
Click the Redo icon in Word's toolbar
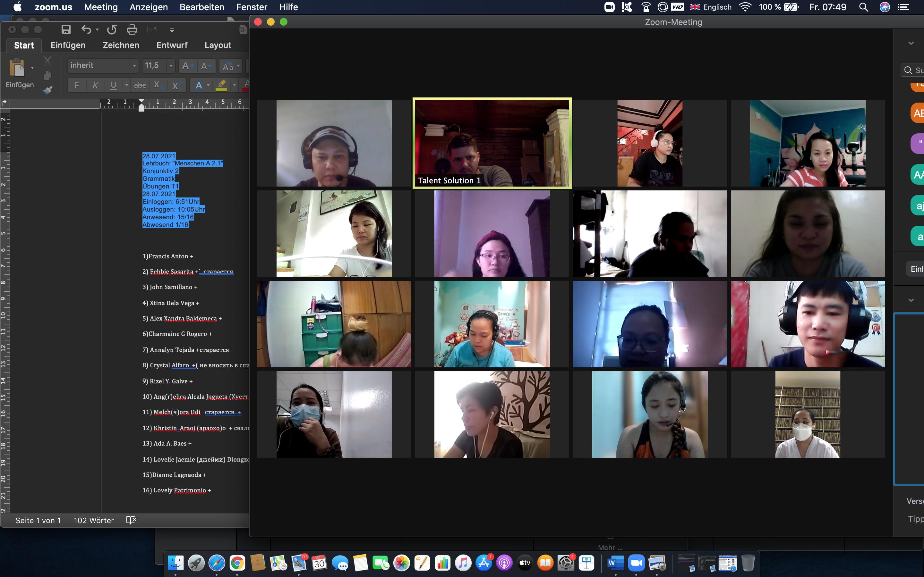112,29
